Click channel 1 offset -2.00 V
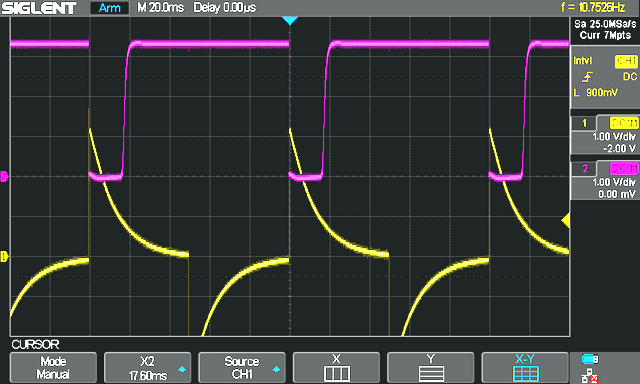This screenshot has width=640, height=384. (619, 149)
